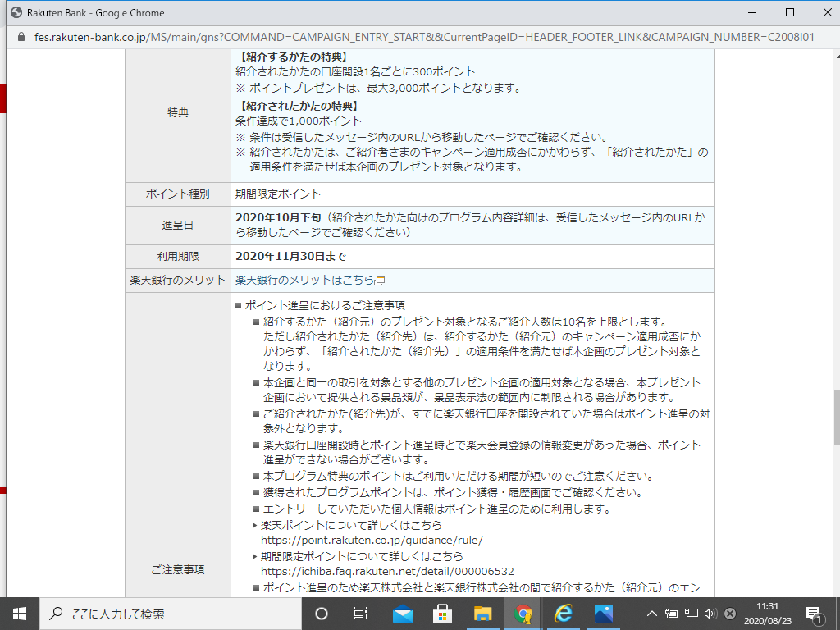
Task: Open Microsoft Store from taskbar
Action: coord(442,614)
